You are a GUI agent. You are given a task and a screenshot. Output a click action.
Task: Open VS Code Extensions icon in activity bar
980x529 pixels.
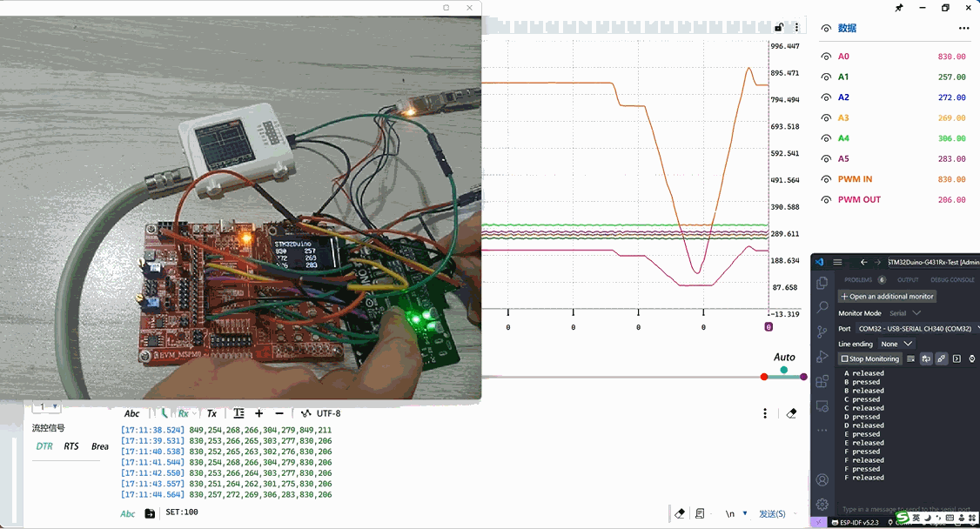click(x=822, y=381)
